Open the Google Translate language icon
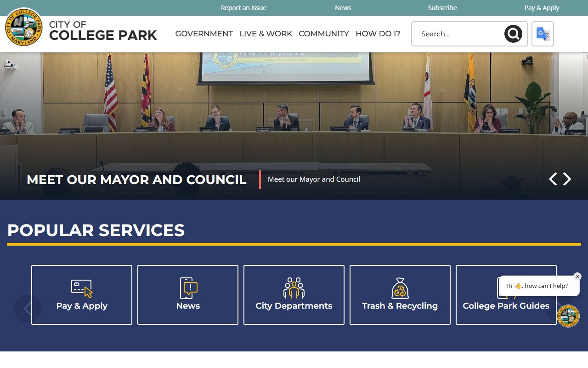 [543, 34]
